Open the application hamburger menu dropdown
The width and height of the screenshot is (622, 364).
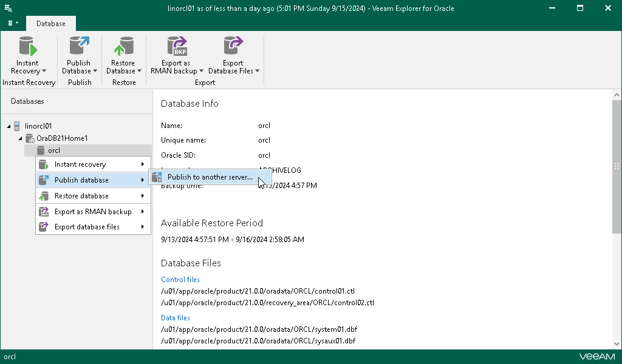pyautogui.click(x=12, y=23)
